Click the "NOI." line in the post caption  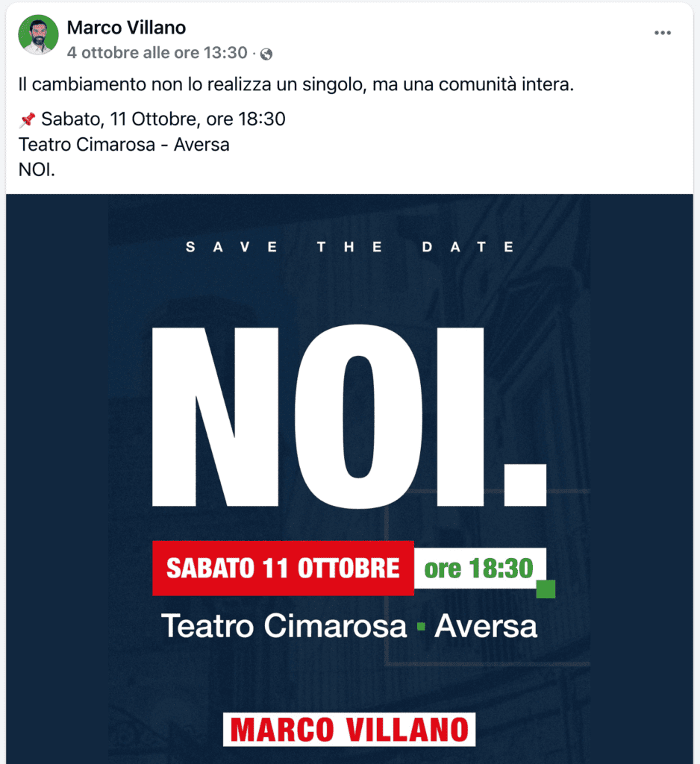pos(37,170)
